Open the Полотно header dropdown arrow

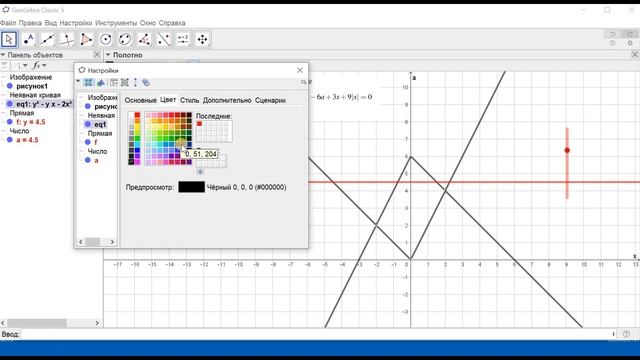108,55
